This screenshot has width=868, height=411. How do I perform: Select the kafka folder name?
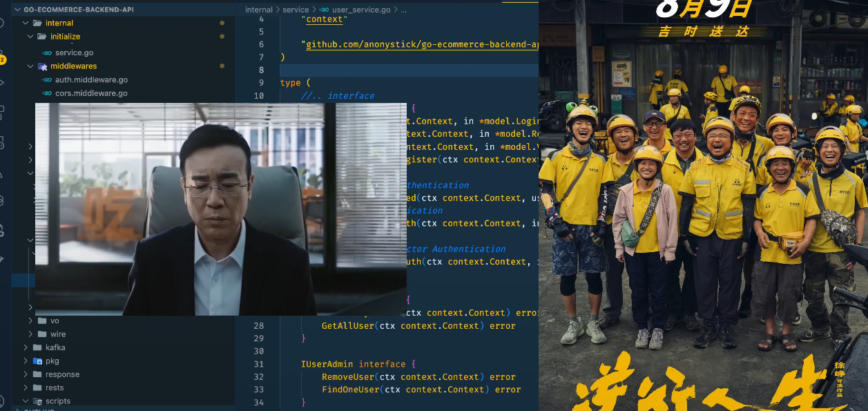coord(55,347)
